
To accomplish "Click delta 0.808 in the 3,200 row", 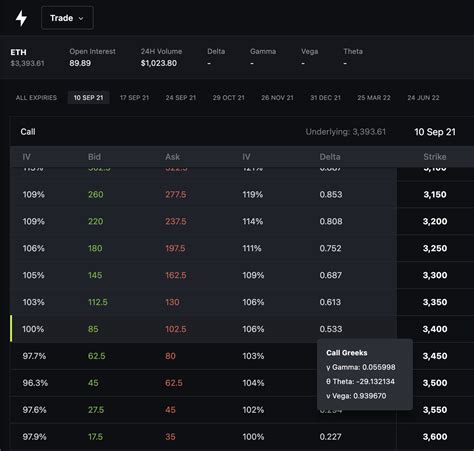I will (x=331, y=221).
